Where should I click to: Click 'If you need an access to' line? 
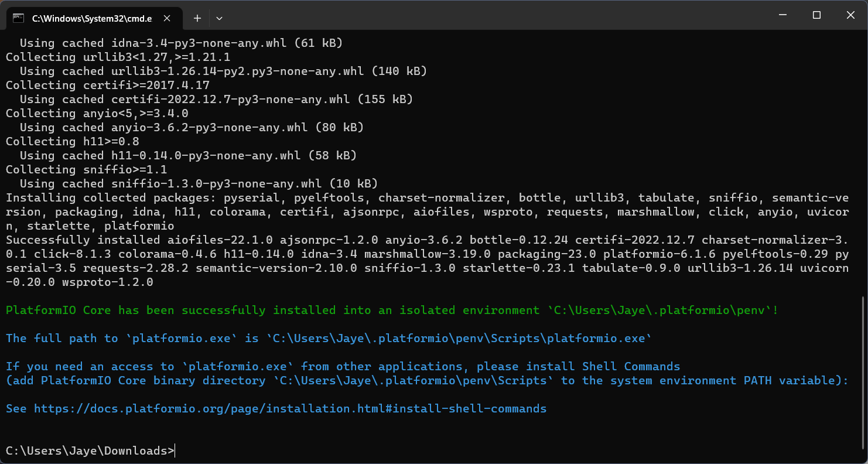tap(343, 366)
